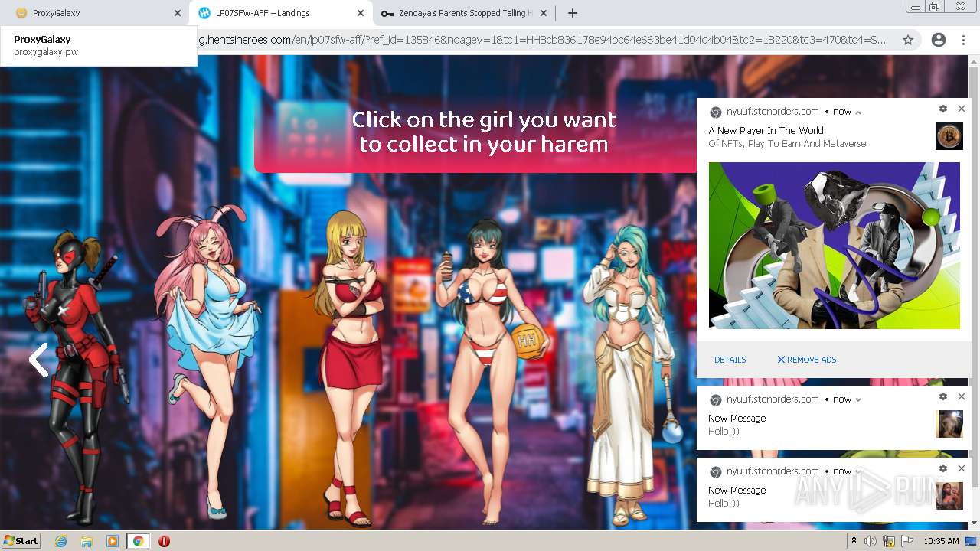Close the ProxyGalaxy tab
This screenshot has width=980, height=551.
tap(177, 13)
